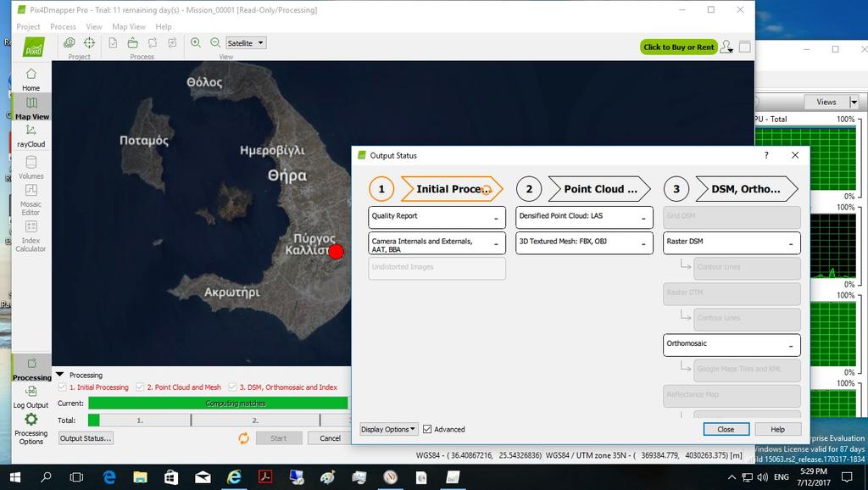This screenshot has width=868, height=490.
Task: Open the Mail app from the taskbar
Action: coord(203,477)
